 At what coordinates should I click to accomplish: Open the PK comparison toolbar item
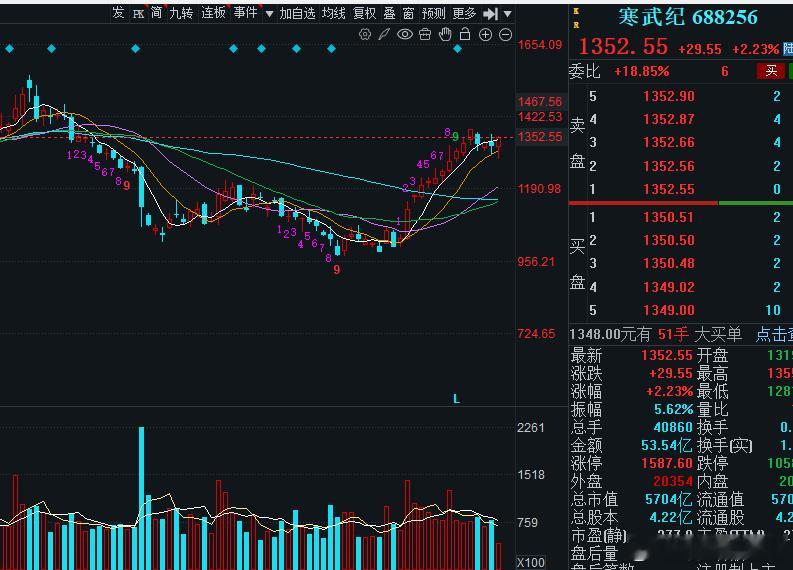tap(138, 14)
